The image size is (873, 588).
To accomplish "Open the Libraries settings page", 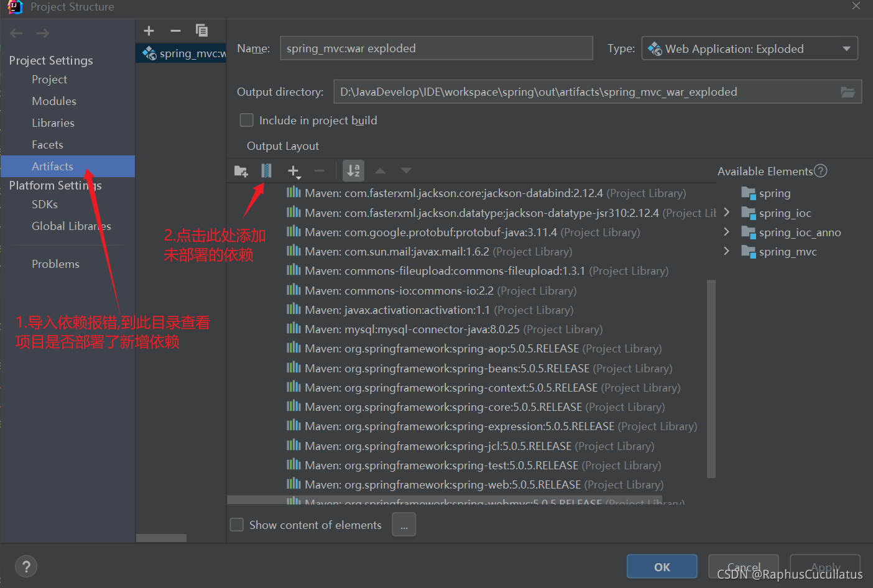I will pos(53,123).
